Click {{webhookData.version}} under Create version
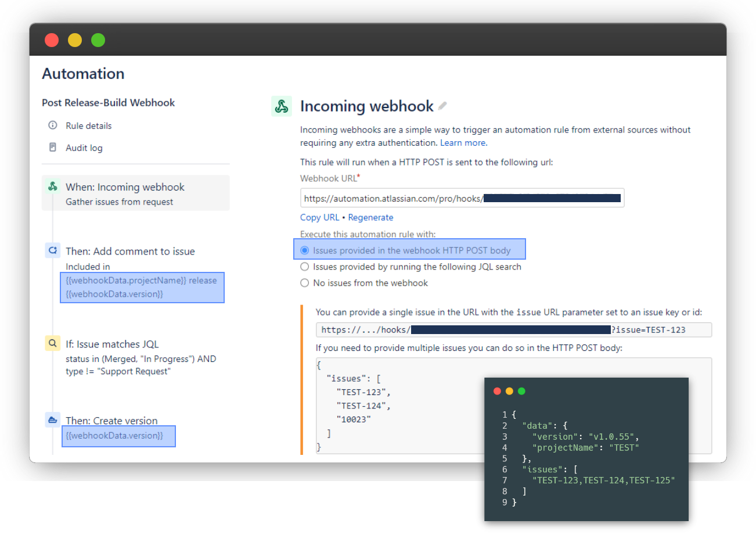Viewport: 756px width, 549px height. [114, 436]
